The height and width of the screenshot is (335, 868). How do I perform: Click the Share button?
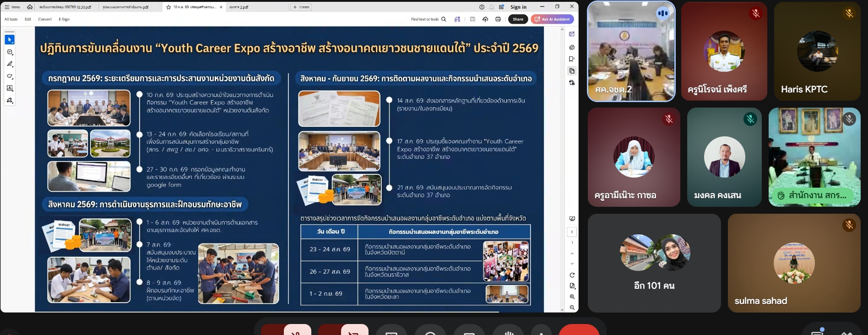click(518, 19)
